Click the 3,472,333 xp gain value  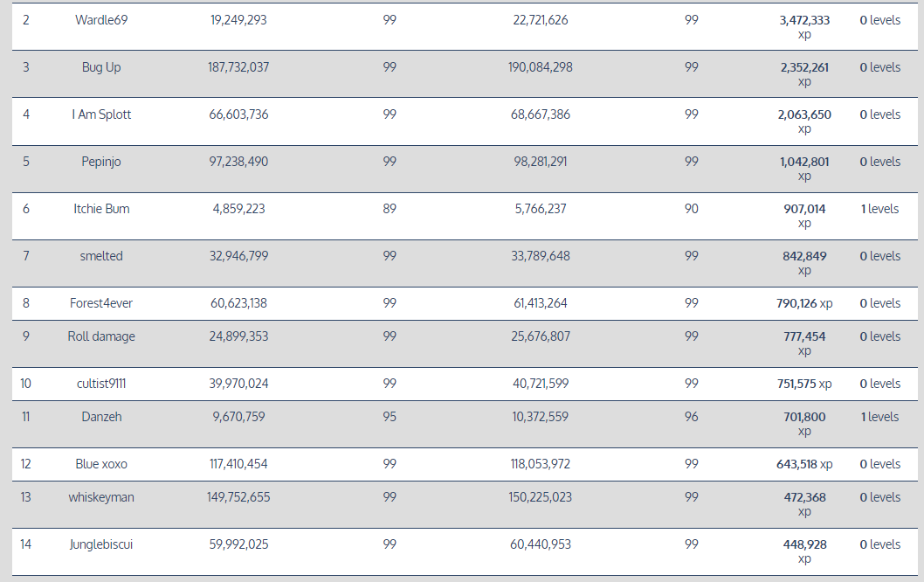[x=804, y=20]
